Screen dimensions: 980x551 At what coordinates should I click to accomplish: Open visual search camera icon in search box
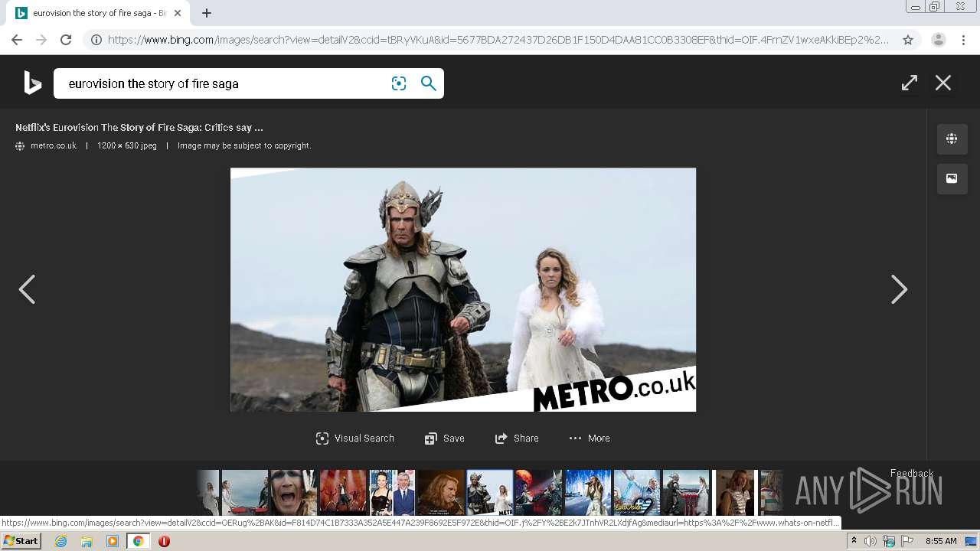399,83
